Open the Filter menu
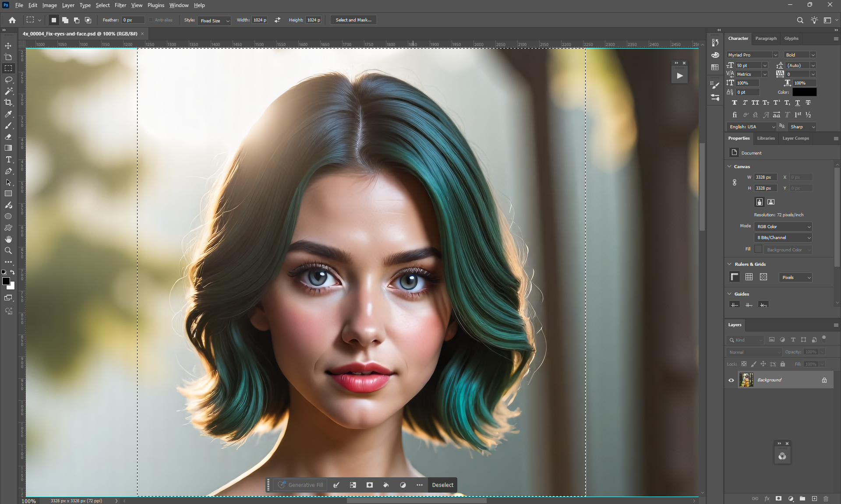Viewport: 841px width, 504px height. pyautogui.click(x=120, y=5)
